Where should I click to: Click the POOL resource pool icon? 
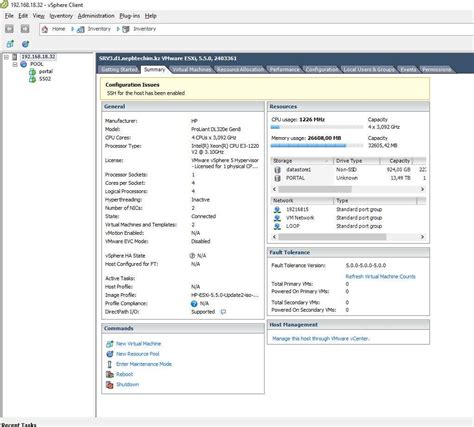coord(24,64)
